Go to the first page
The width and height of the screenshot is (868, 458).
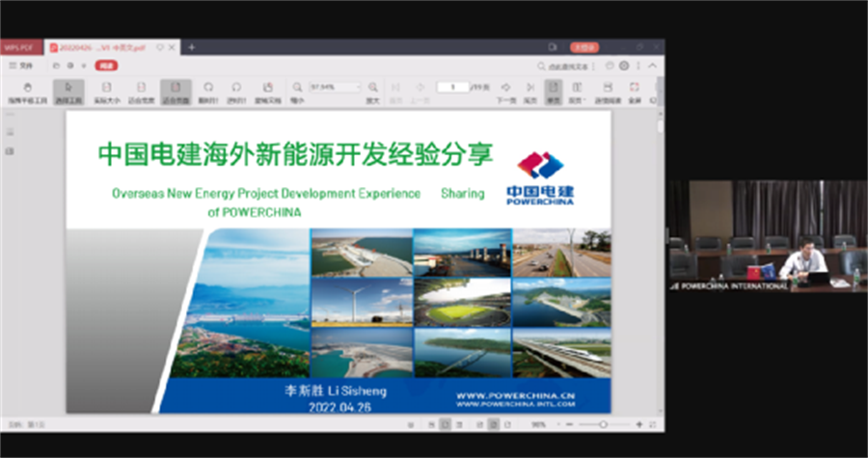click(395, 93)
